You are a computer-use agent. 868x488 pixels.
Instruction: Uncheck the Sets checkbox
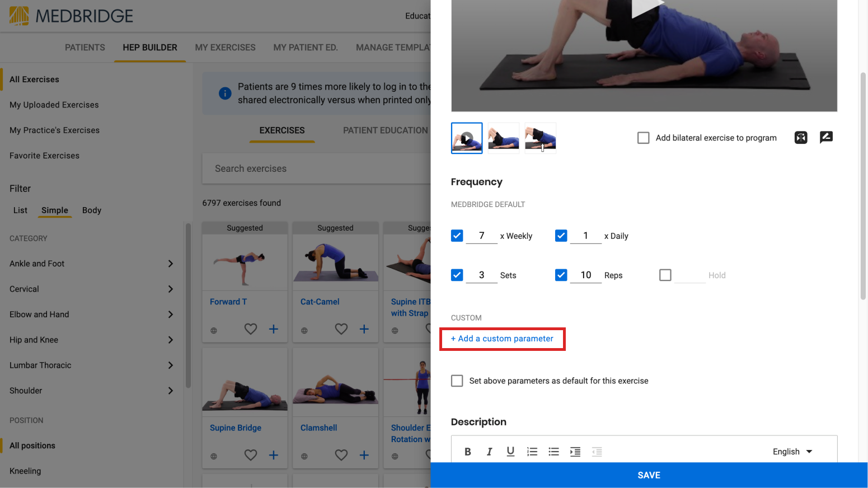pyautogui.click(x=457, y=275)
